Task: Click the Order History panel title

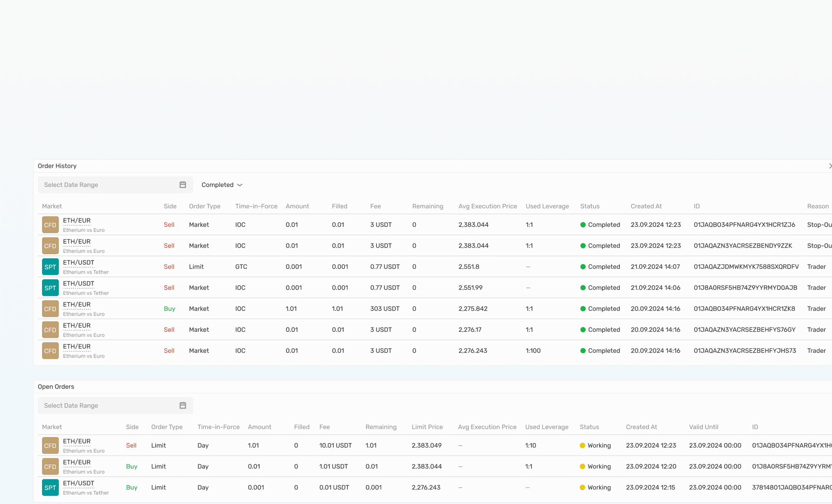Action: click(57, 166)
